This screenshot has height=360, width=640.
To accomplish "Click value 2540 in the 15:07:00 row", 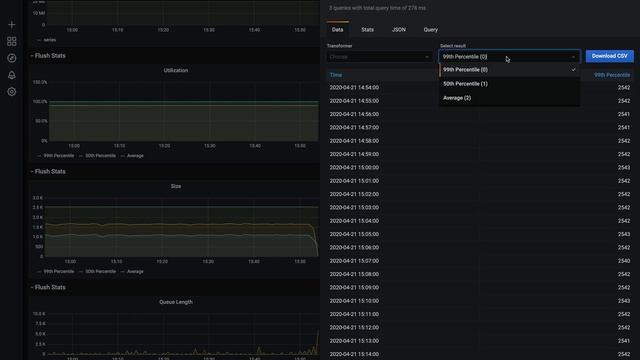I will pos(624,261).
